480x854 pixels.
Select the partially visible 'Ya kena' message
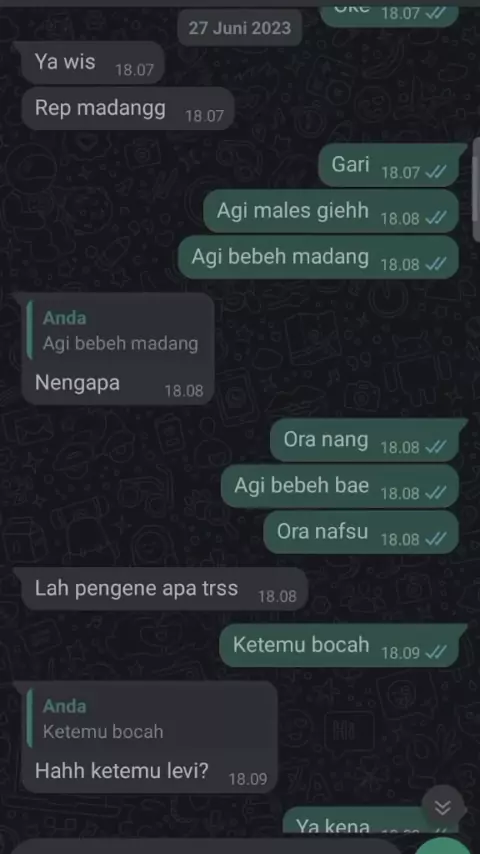370,822
